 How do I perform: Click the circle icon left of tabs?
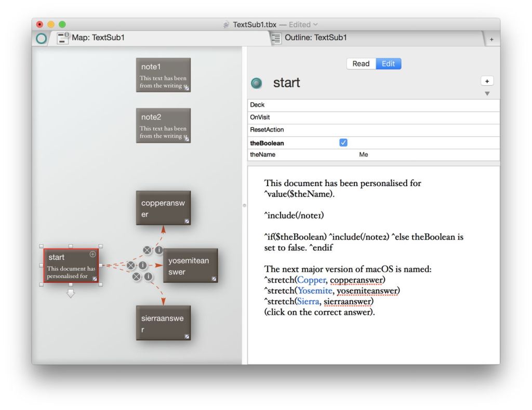tap(41, 38)
